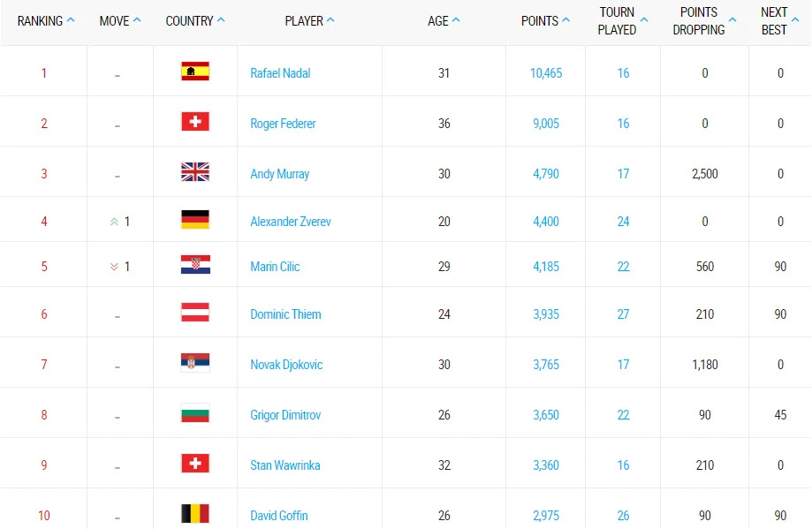Click the Belgium flag icon
The width and height of the screenshot is (812, 529).
[x=194, y=514]
